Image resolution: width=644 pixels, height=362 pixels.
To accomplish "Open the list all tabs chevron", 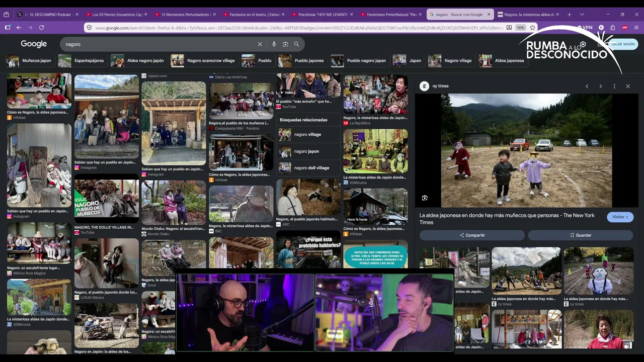I will tap(582, 15).
